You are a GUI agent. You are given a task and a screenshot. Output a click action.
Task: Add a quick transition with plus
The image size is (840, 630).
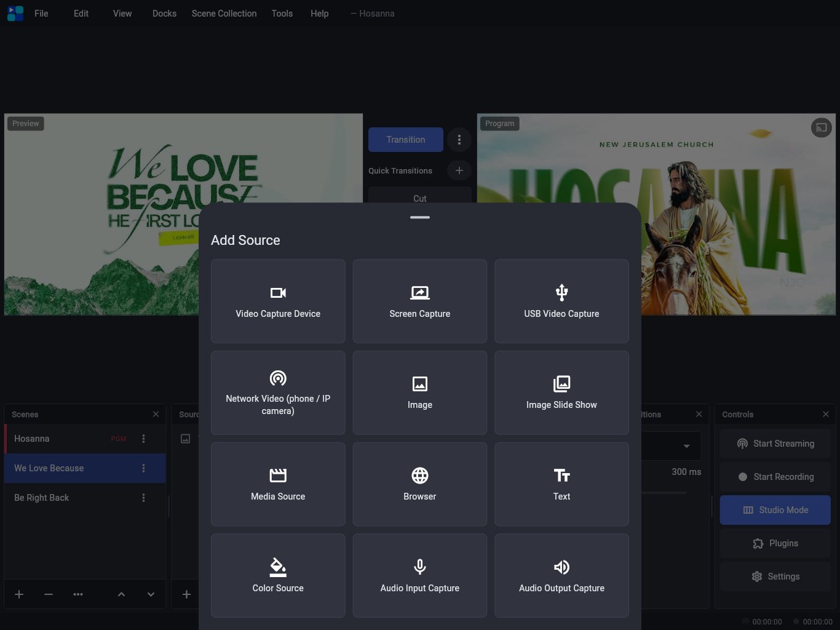[459, 170]
